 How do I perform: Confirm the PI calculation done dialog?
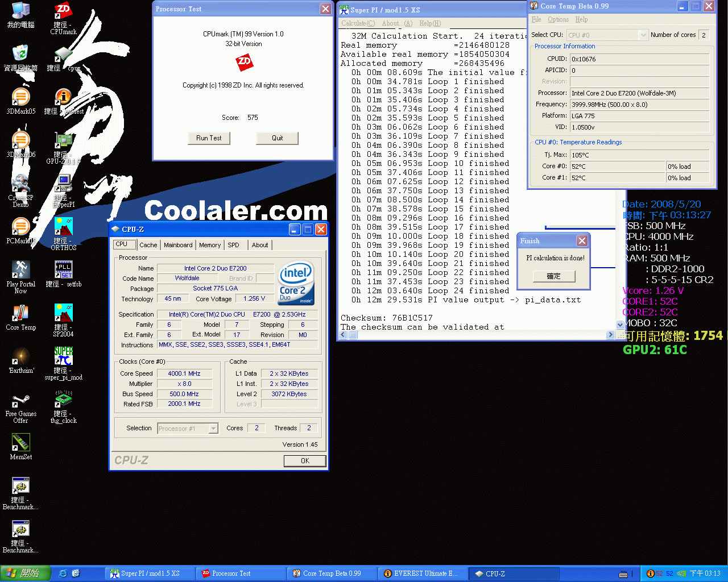[553, 276]
